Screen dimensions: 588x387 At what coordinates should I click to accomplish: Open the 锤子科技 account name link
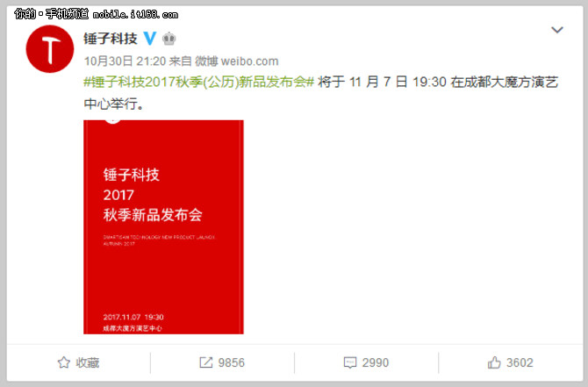pyautogui.click(x=111, y=39)
